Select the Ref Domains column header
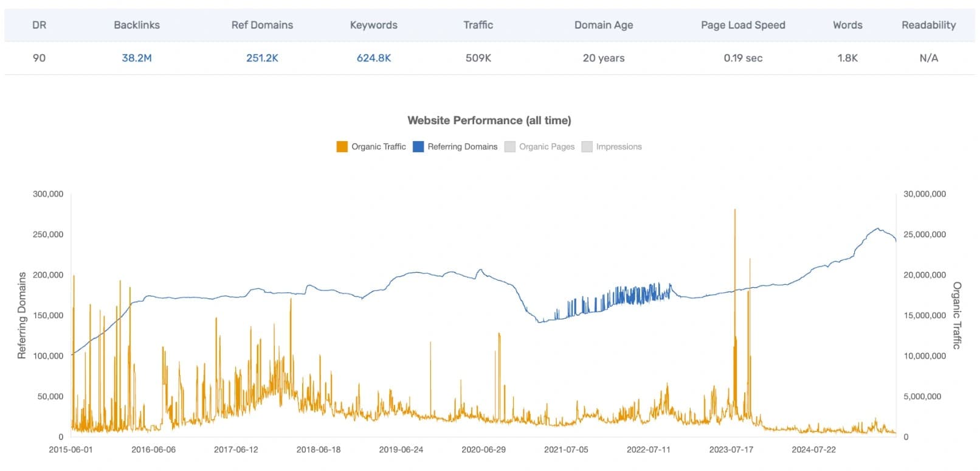 pos(262,25)
